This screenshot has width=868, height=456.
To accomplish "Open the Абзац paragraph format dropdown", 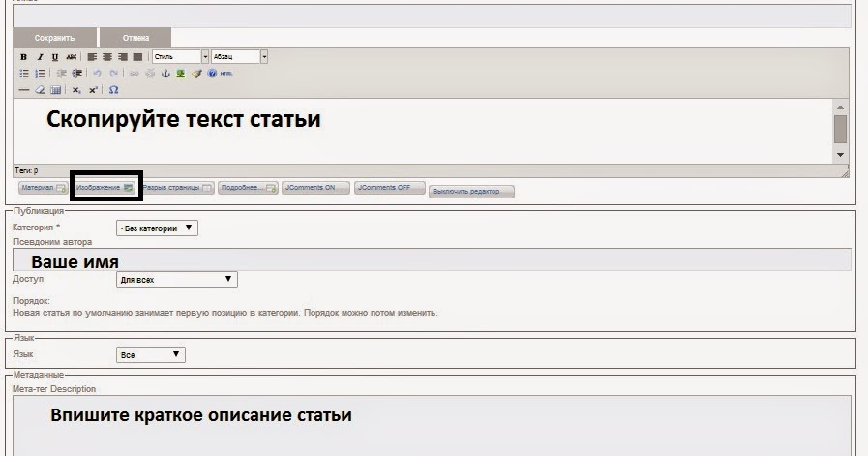I will tap(240, 56).
